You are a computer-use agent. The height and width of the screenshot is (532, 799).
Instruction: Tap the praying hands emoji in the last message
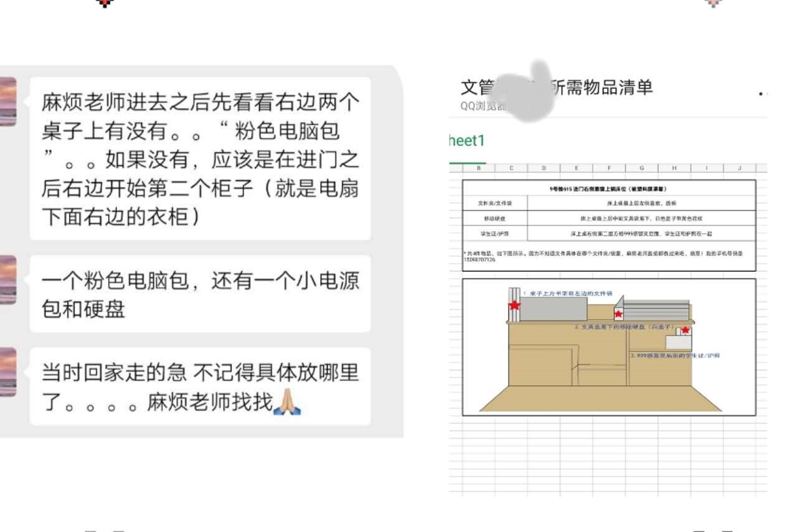pos(287,402)
